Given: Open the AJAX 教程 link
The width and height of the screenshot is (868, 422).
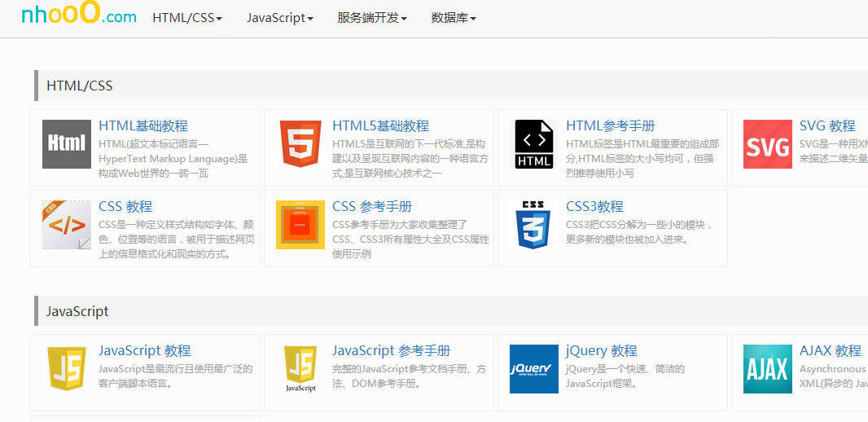Looking at the screenshot, I should (x=831, y=350).
